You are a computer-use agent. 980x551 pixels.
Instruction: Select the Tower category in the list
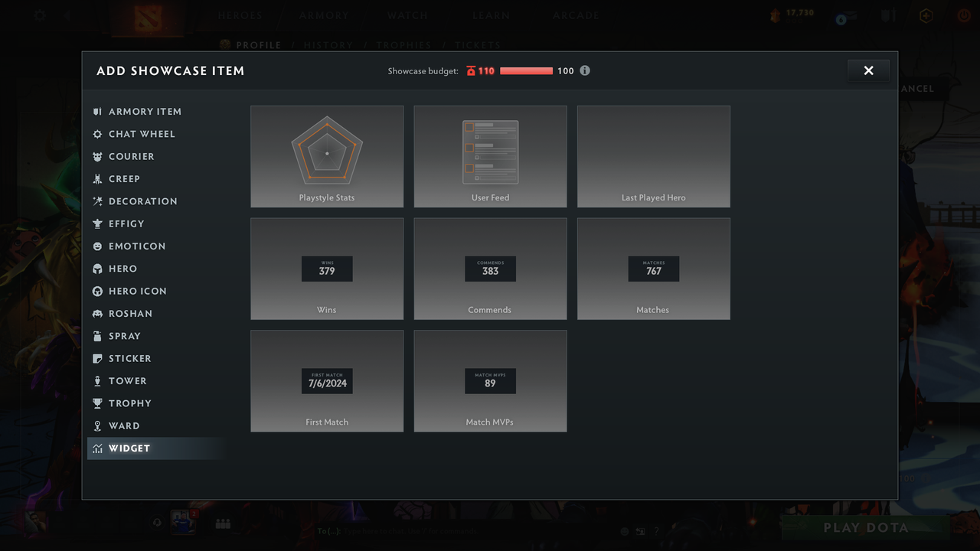click(x=126, y=380)
